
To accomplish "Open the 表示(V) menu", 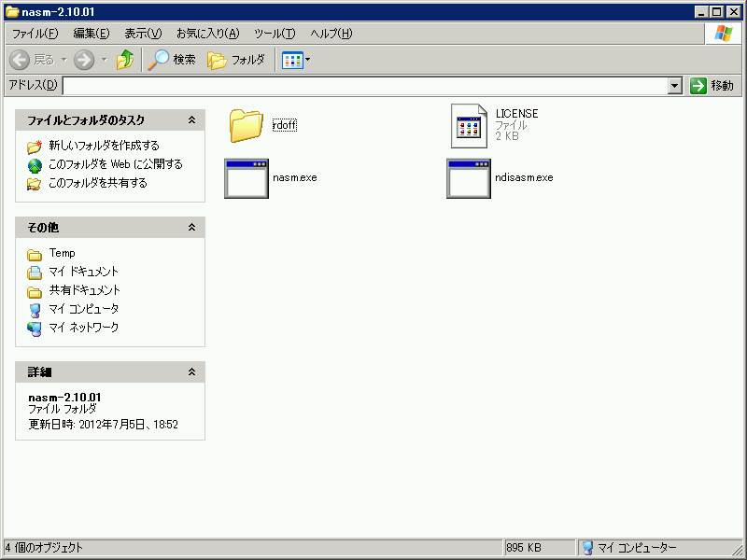I will point(143,34).
